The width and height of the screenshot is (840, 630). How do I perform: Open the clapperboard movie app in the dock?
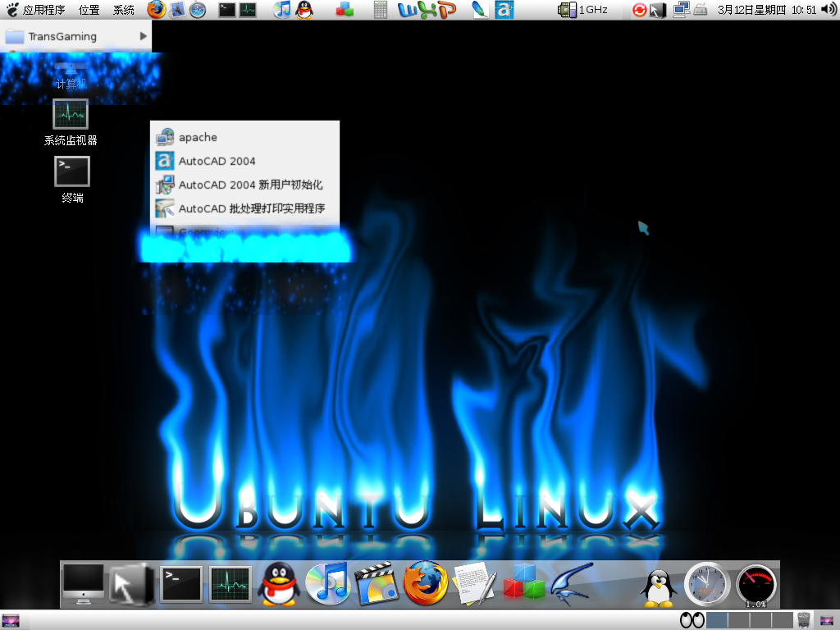point(377,584)
